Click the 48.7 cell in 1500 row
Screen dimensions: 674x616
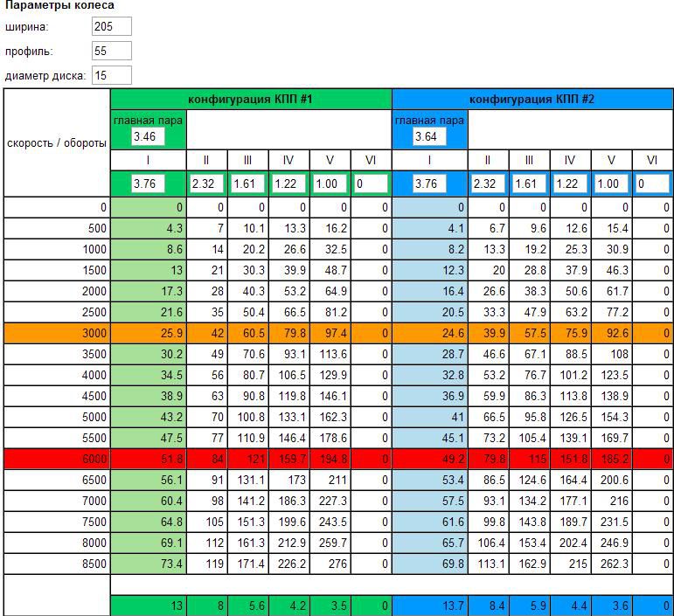click(x=330, y=270)
